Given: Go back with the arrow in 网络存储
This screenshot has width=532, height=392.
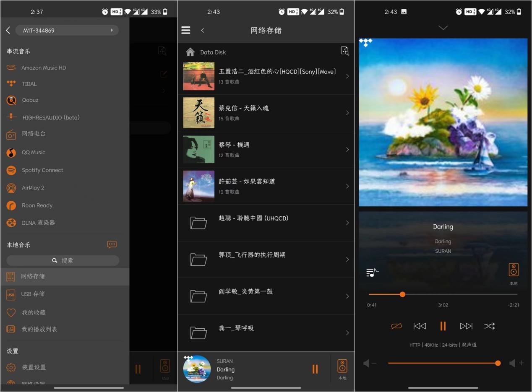Looking at the screenshot, I should pyautogui.click(x=203, y=30).
